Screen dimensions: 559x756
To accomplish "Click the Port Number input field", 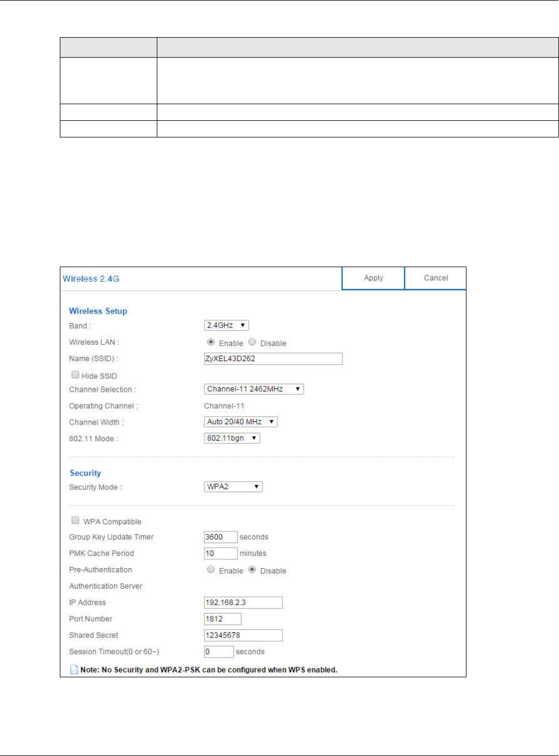I will [x=223, y=619].
